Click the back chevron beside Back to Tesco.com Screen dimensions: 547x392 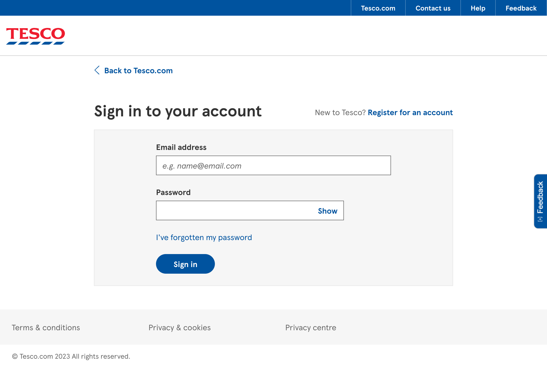pyautogui.click(x=97, y=71)
